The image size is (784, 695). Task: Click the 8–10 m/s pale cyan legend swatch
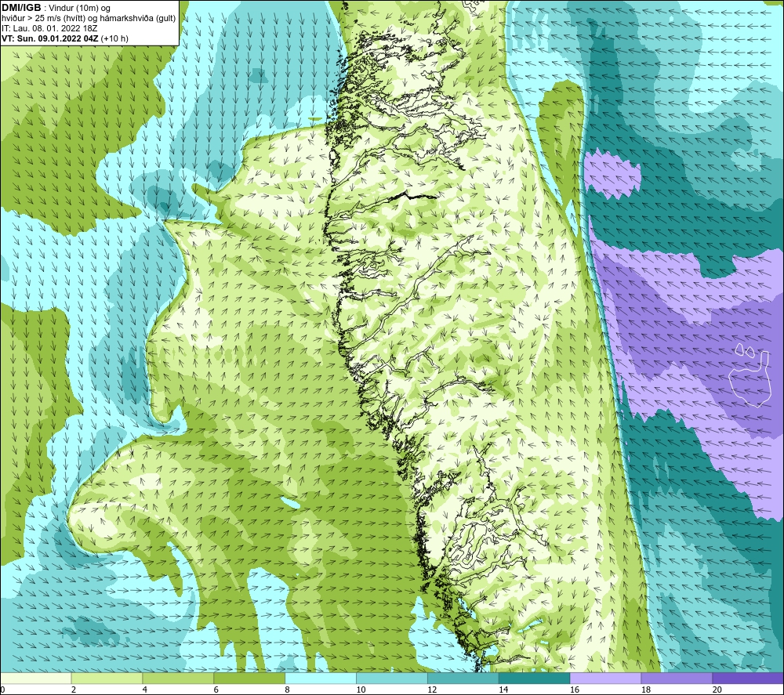[321, 678]
